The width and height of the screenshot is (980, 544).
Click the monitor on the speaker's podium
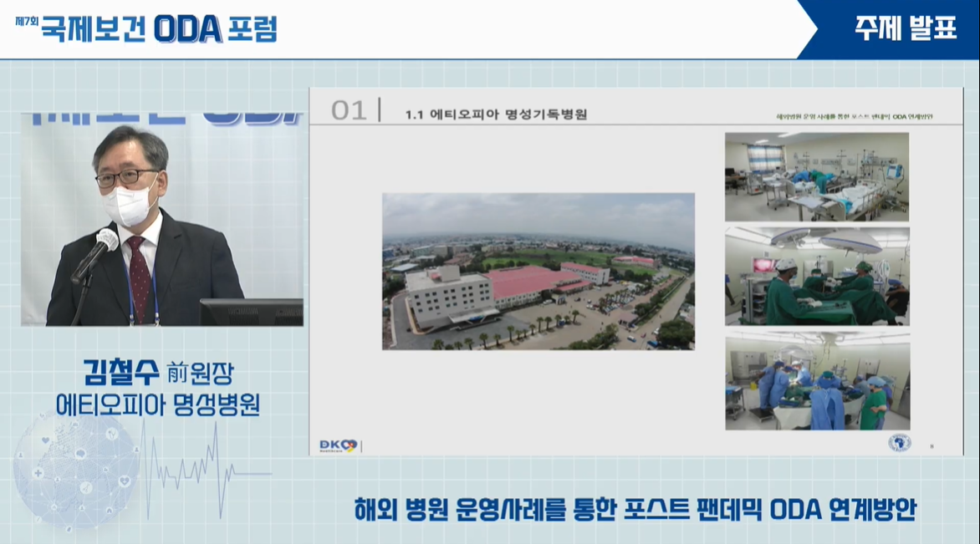pyautogui.click(x=251, y=312)
